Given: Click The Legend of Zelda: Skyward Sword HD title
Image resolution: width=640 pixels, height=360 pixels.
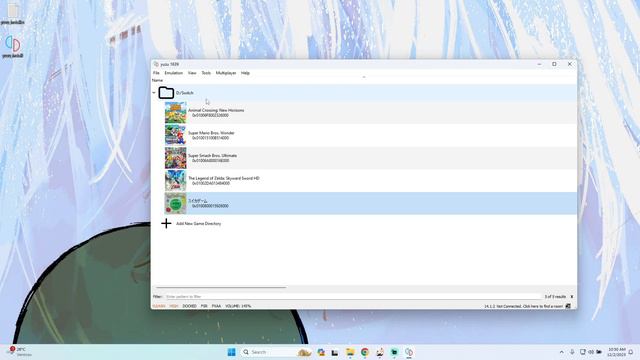Looking at the screenshot, I should coord(224,178).
